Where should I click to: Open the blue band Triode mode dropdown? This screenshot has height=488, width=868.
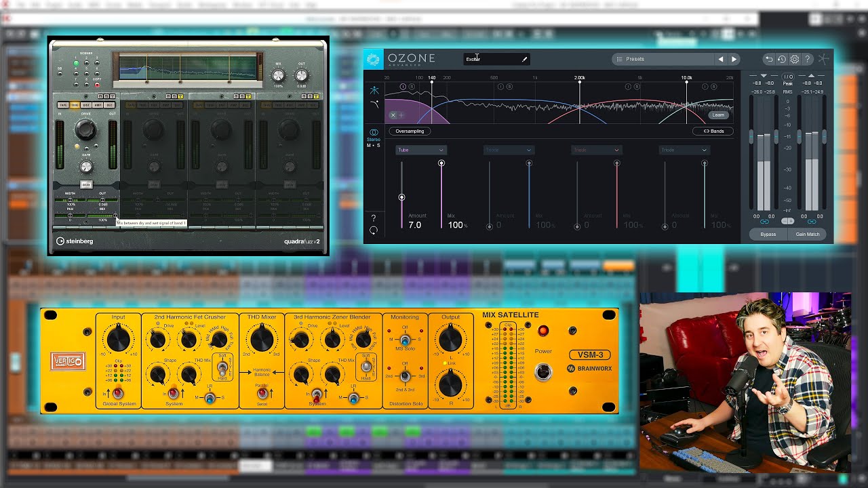tap(508, 150)
